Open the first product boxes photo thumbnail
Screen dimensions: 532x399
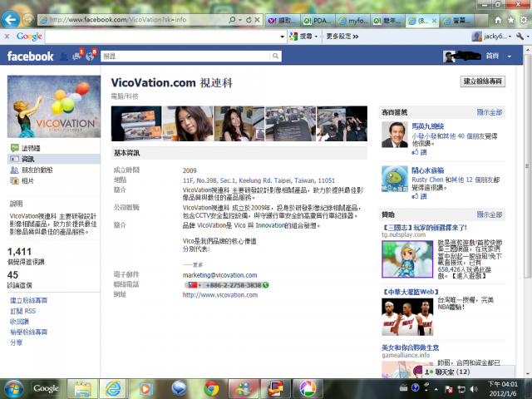[136, 124]
